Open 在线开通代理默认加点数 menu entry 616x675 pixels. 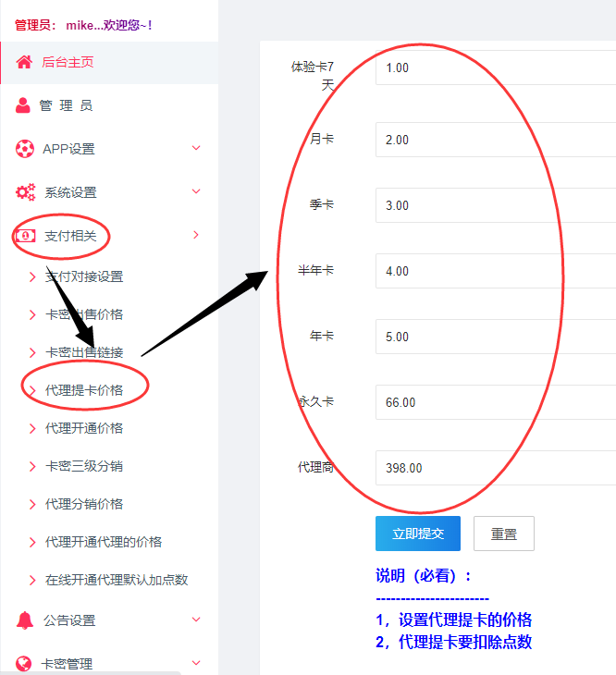click(117, 580)
